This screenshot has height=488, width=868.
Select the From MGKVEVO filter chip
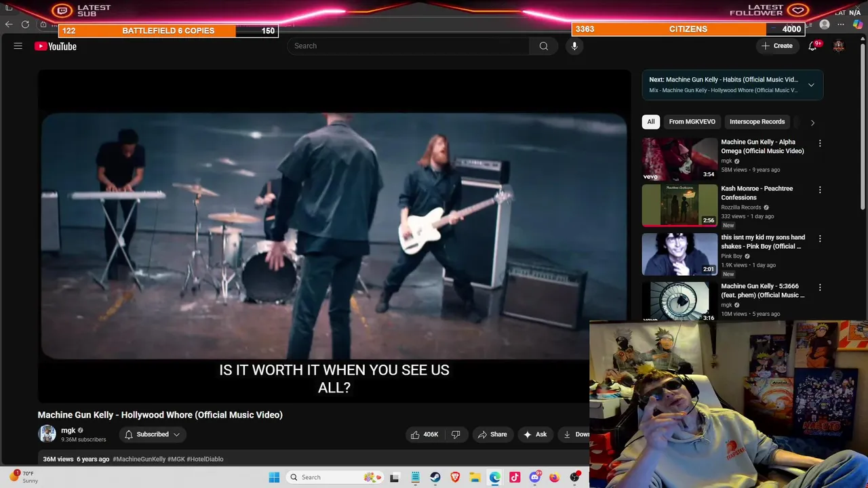pyautogui.click(x=692, y=122)
